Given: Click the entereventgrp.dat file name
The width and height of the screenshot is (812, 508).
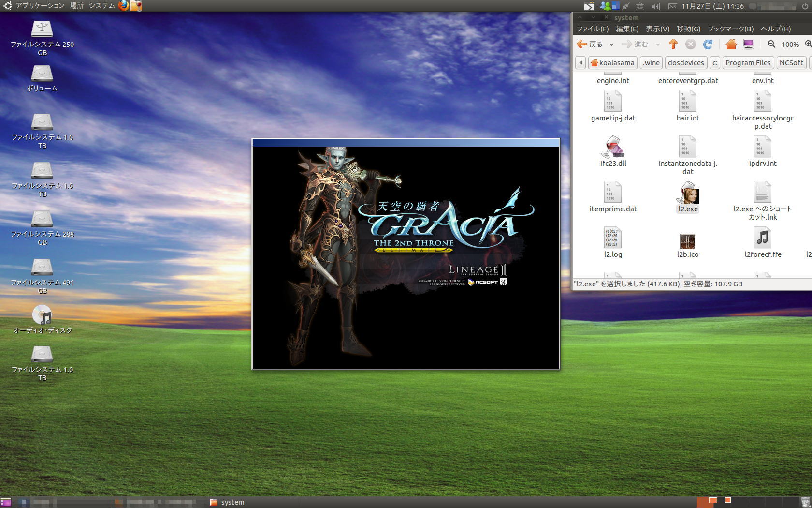Looking at the screenshot, I should click(x=688, y=81).
